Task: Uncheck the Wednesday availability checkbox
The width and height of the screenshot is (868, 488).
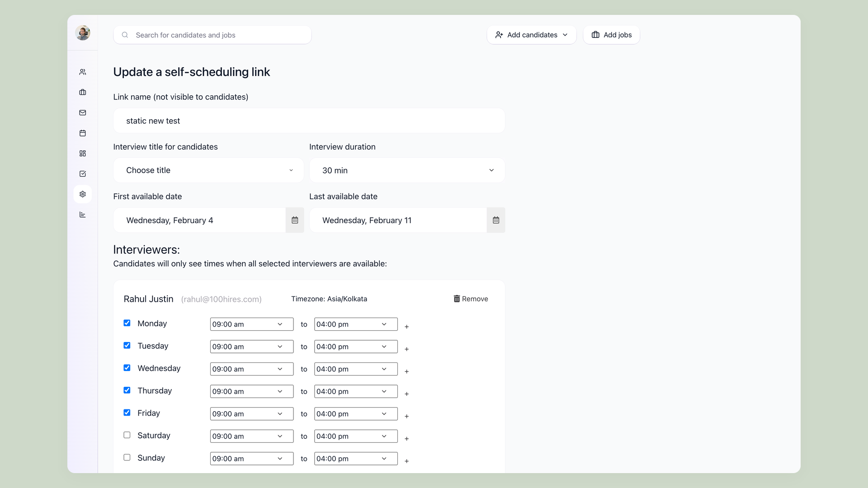Action: 127,368
